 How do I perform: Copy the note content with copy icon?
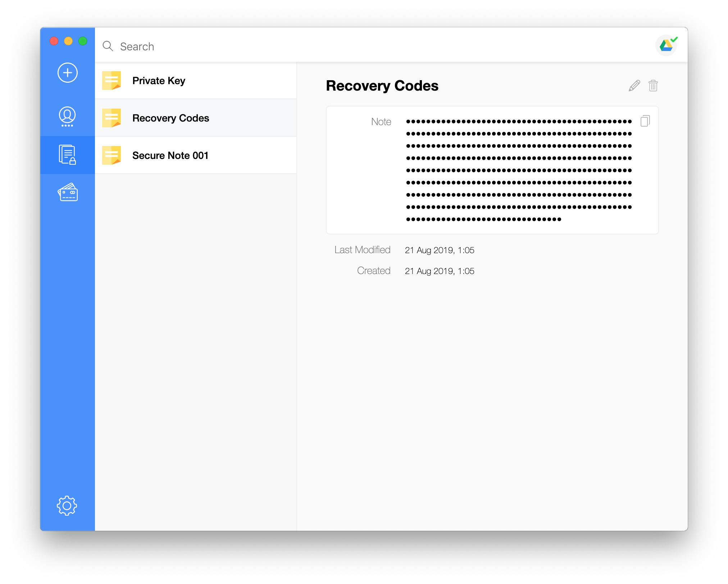point(645,121)
